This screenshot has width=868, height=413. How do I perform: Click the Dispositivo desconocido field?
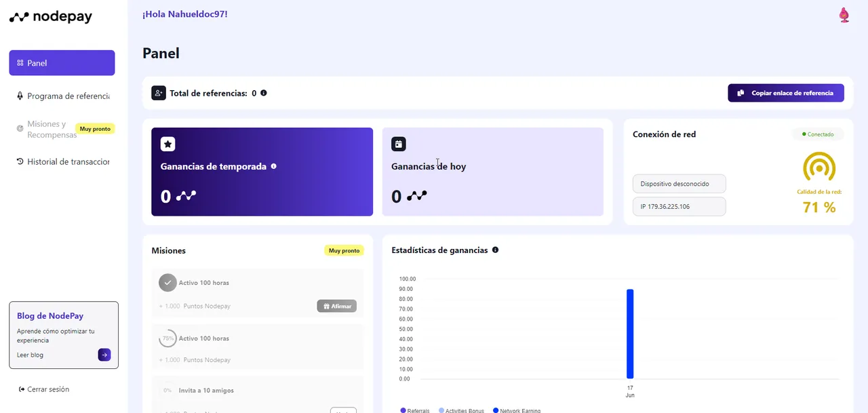click(679, 184)
